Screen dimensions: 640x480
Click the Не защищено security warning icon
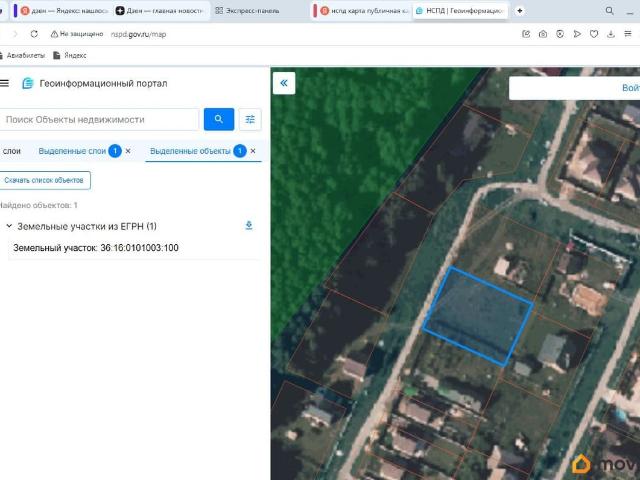click(54, 34)
